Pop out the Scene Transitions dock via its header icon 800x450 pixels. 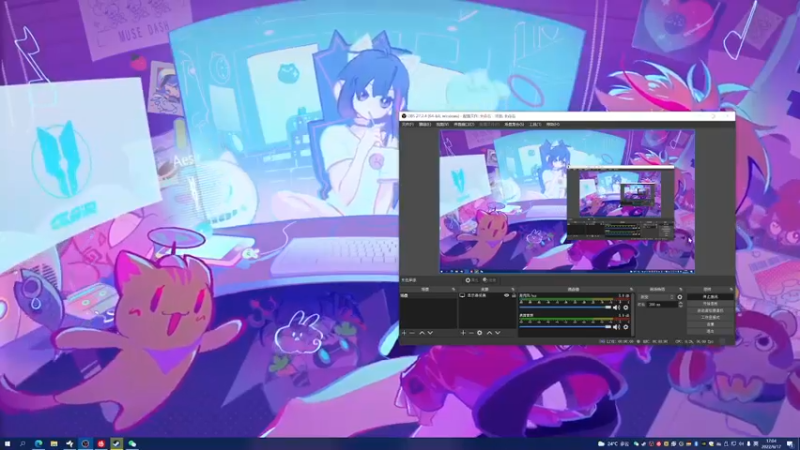click(680, 289)
